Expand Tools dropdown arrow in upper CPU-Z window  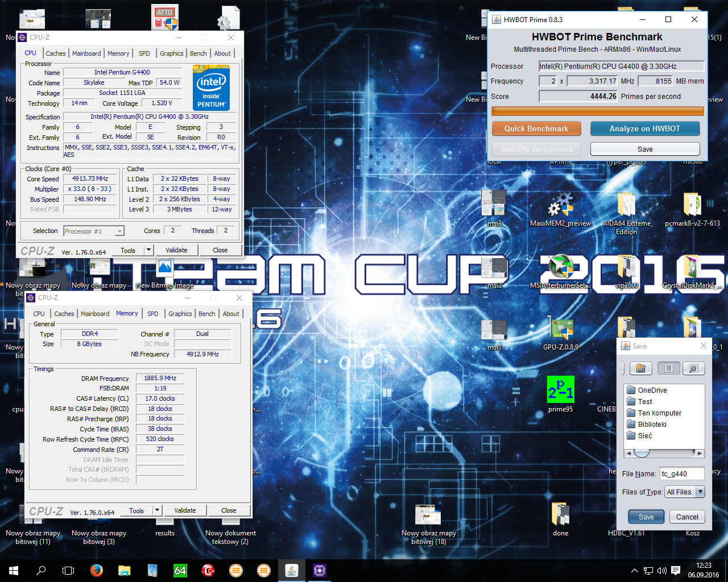point(149,250)
